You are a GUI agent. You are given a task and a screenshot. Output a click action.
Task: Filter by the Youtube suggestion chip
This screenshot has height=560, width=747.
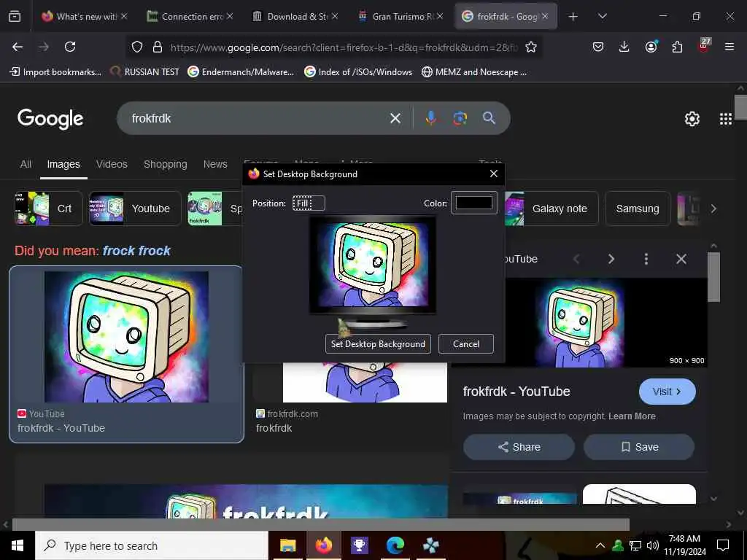click(x=135, y=209)
